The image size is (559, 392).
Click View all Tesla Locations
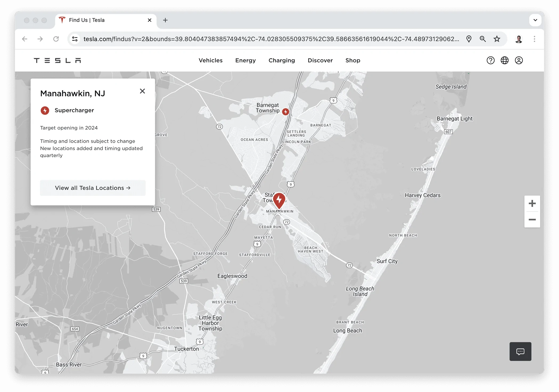93,188
